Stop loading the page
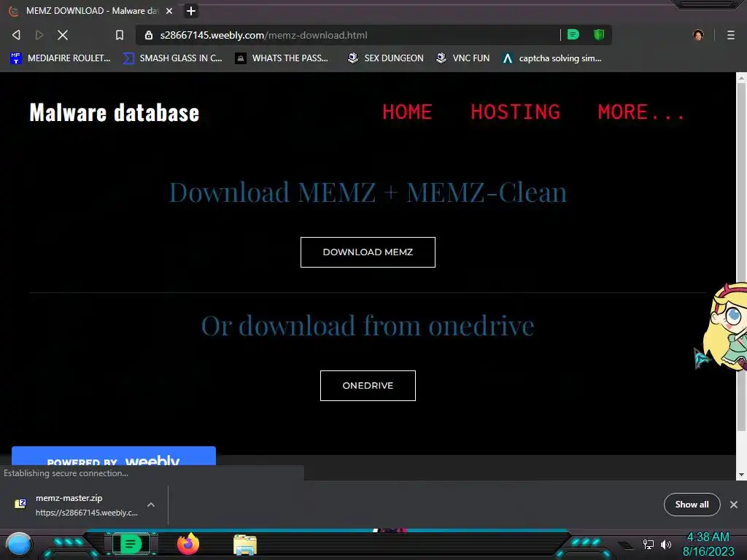The width and height of the screenshot is (747, 560). point(63,35)
